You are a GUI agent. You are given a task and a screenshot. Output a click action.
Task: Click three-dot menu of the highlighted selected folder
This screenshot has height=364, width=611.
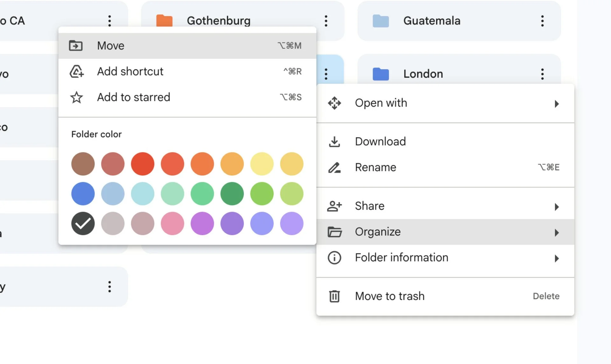point(326,74)
